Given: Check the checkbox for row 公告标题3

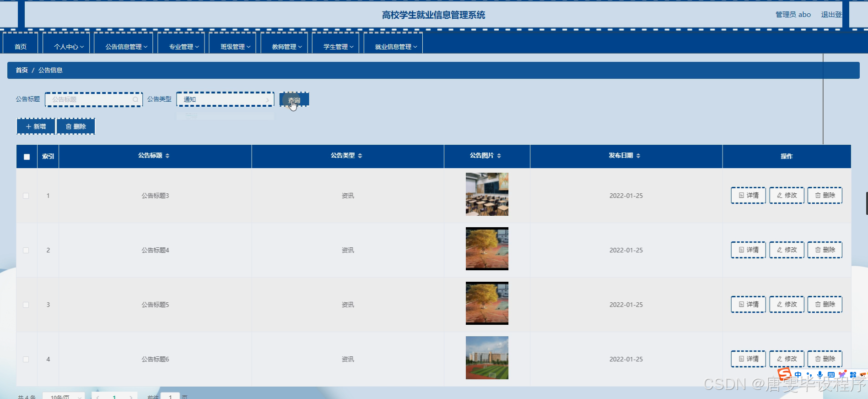Looking at the screenshot, I should 26,196.
